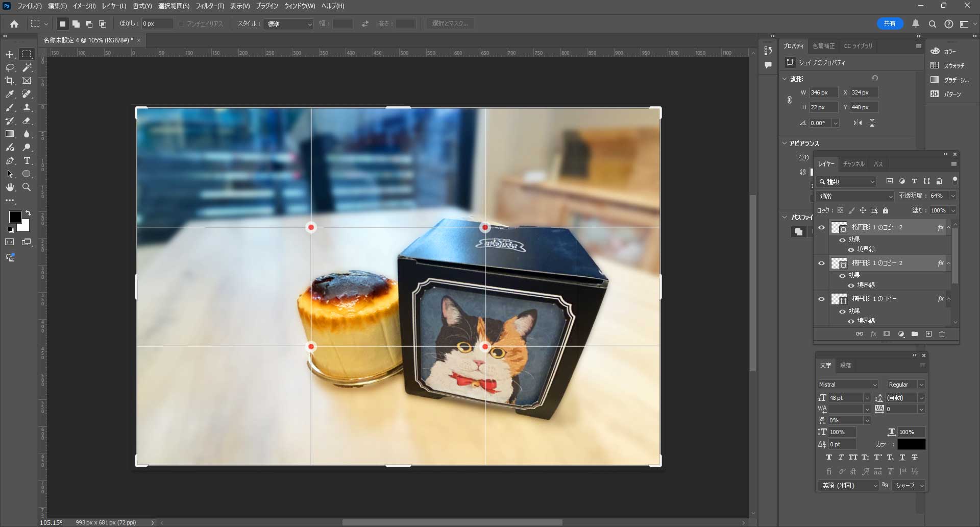Toggle Quick Mask mode icon
Image resolution: width=980 pixels, height=527 pixels.
[x=10, y=242]
